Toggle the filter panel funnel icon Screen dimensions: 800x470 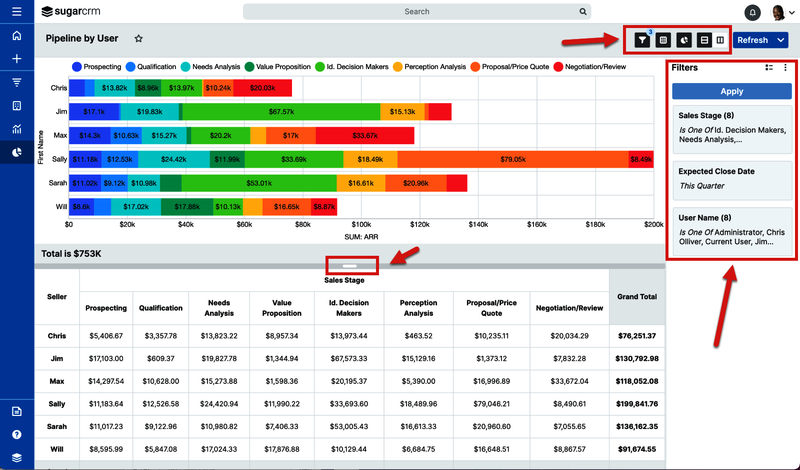pos(643,40)
